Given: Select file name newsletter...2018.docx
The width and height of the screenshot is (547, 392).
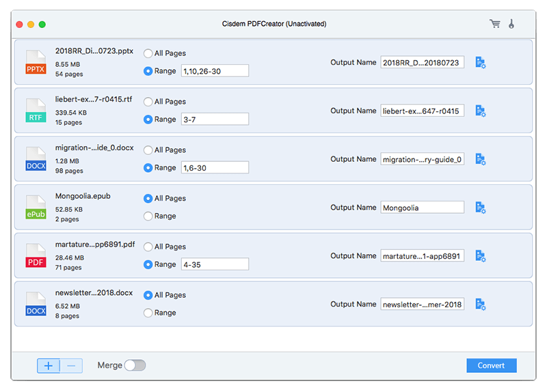Looking at the screenshot, I should [x=94, y=293].
